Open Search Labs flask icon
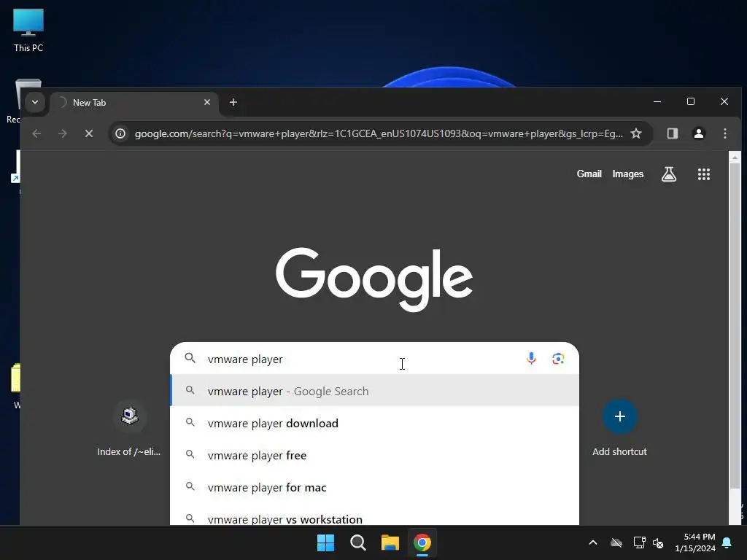747x560 pixels. 669,174
